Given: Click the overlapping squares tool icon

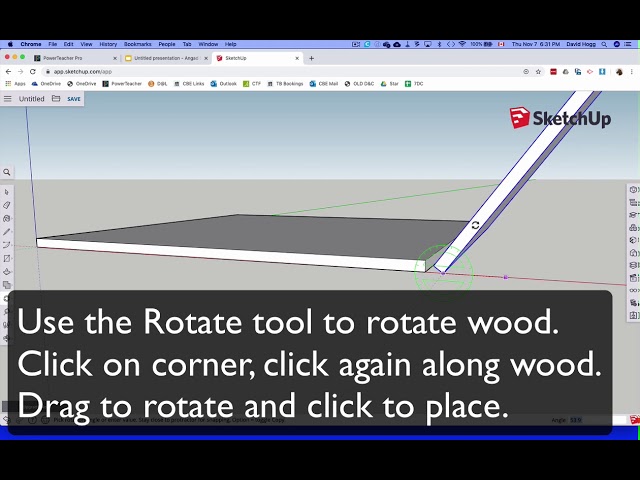Looking at the screenshot, I should tap(7, 285).
